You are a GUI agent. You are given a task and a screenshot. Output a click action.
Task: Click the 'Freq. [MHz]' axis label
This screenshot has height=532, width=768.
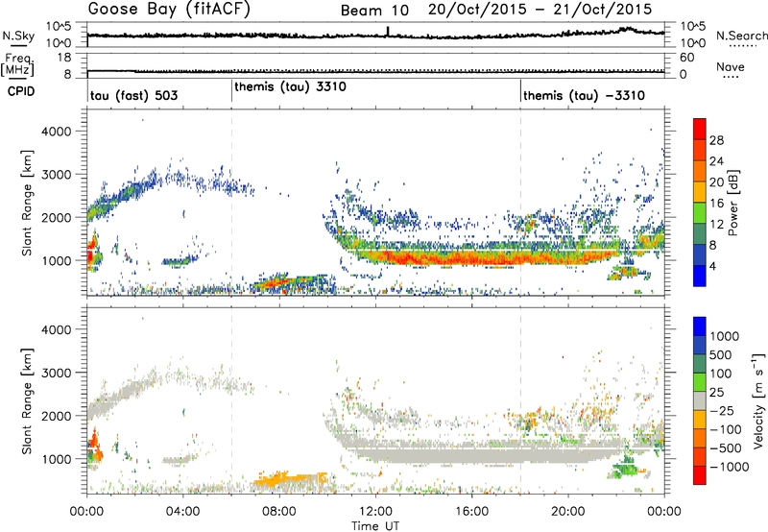19,65
